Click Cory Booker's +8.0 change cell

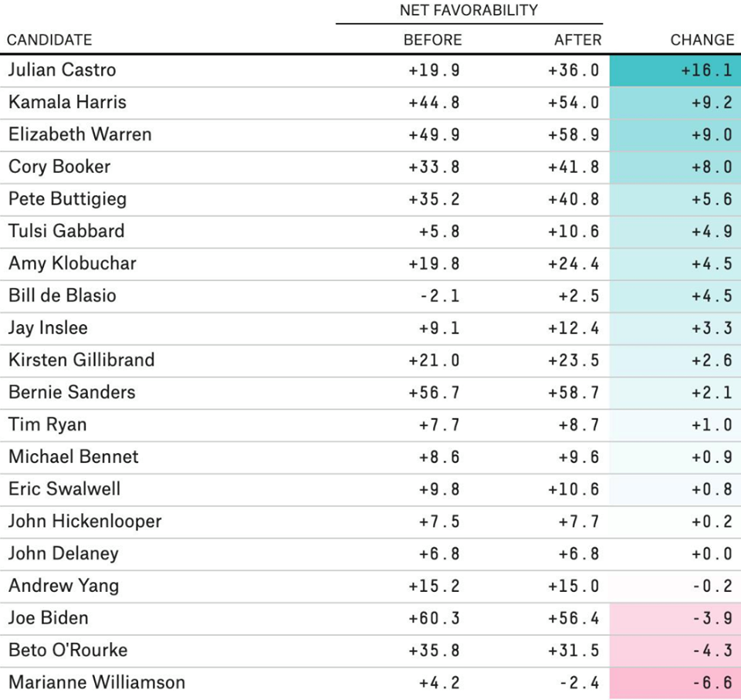[x=675, y=167]
